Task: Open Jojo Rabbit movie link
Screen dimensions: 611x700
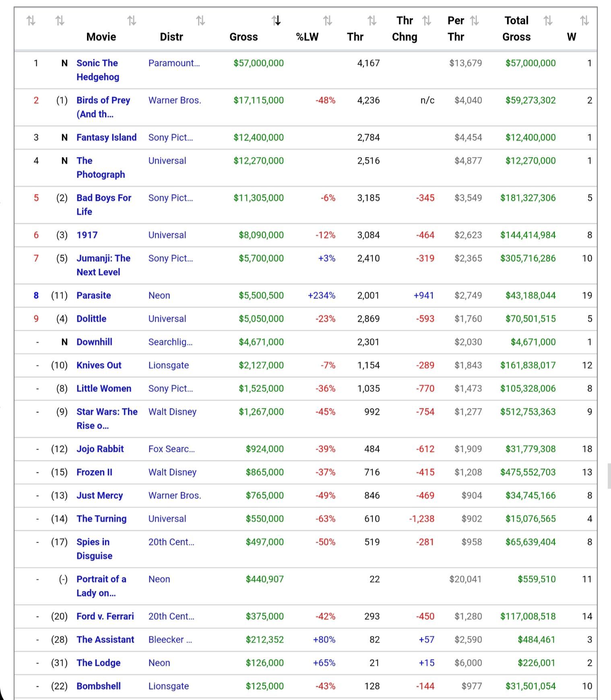Action: (100, 449)
